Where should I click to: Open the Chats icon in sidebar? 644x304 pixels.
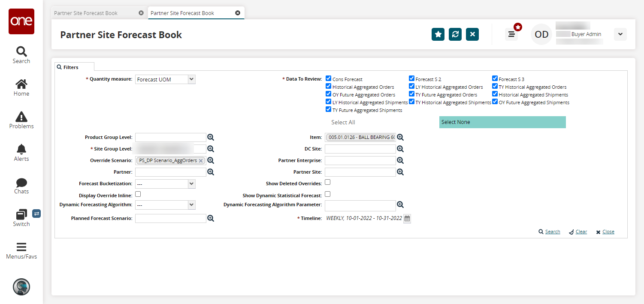pyautogui.click(x=21, y=185)
